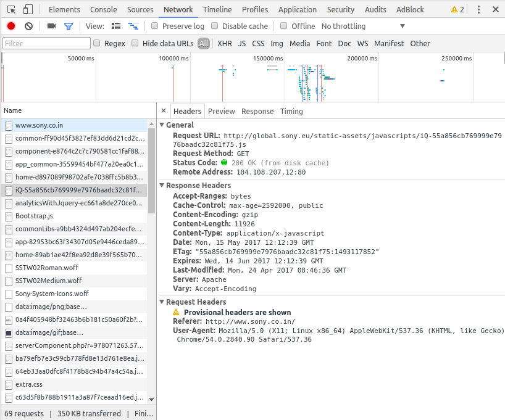Viewport: 505px width, 420px height.
Task: Check Hide data URLs checkbox
Action: coord(135,43)
